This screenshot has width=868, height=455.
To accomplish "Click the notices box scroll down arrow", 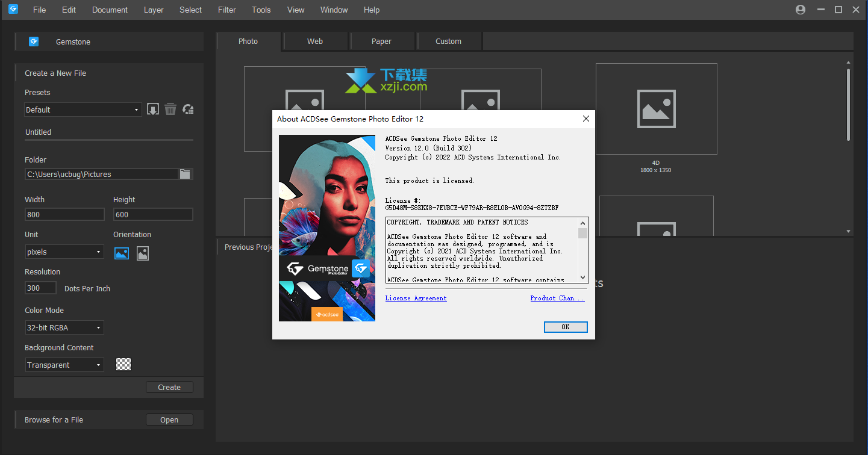I will coord(582,277).
